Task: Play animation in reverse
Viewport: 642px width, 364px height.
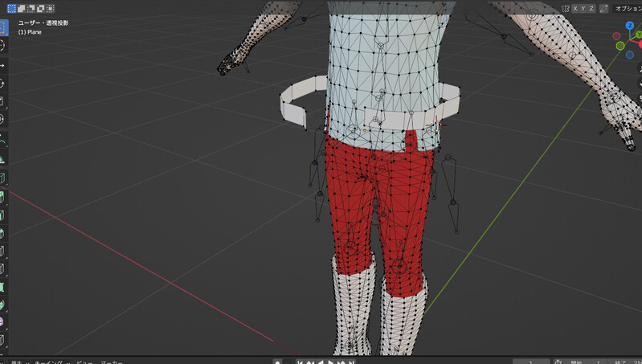Action: click(321, 362)
